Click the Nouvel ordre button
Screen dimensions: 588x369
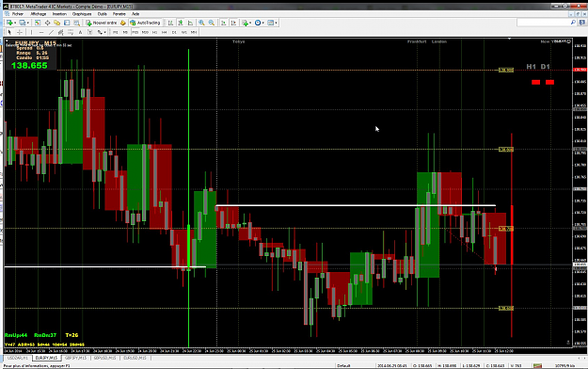tap(102, 23)
